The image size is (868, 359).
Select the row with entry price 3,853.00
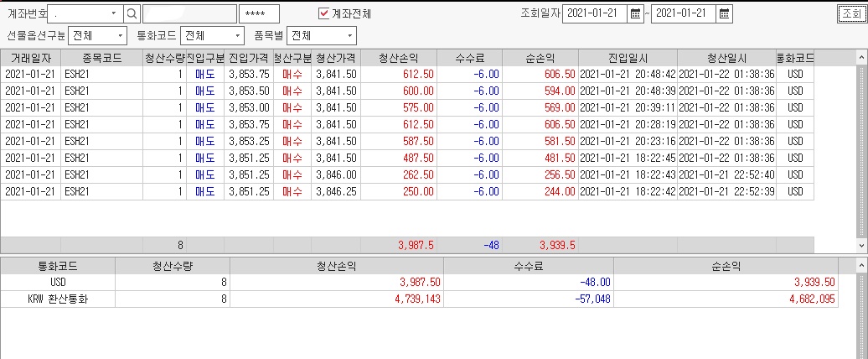point(407,107)
